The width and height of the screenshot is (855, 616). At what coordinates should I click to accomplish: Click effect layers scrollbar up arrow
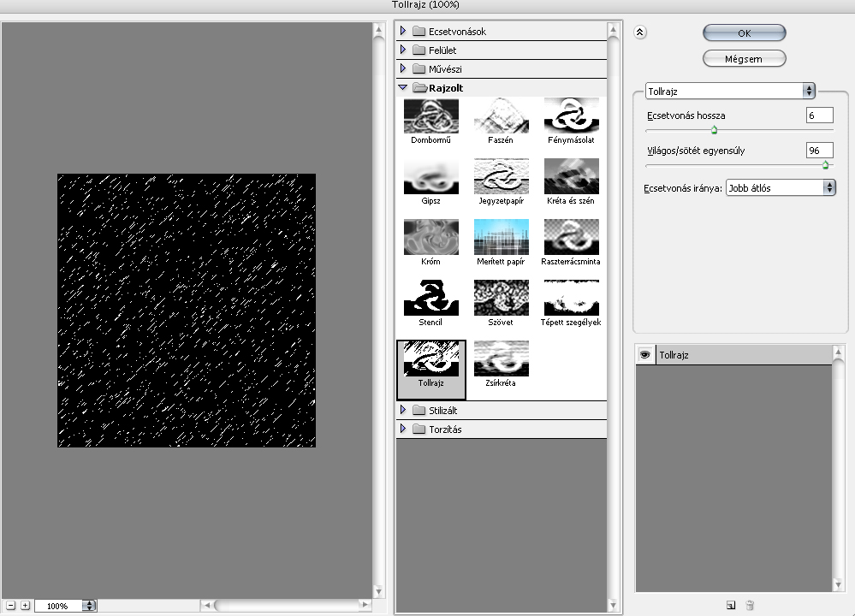839,352
